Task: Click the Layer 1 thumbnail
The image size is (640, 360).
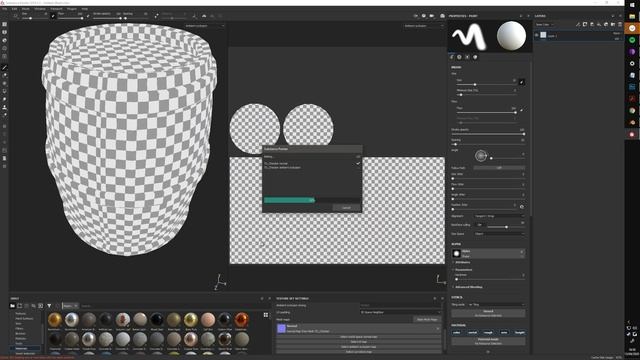Action: 543,36
